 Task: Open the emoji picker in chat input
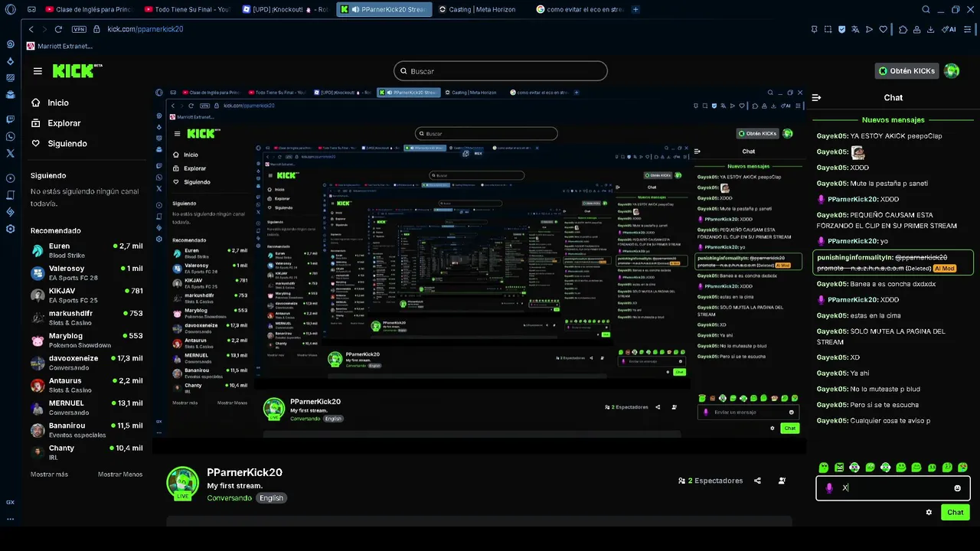point(957,487)
